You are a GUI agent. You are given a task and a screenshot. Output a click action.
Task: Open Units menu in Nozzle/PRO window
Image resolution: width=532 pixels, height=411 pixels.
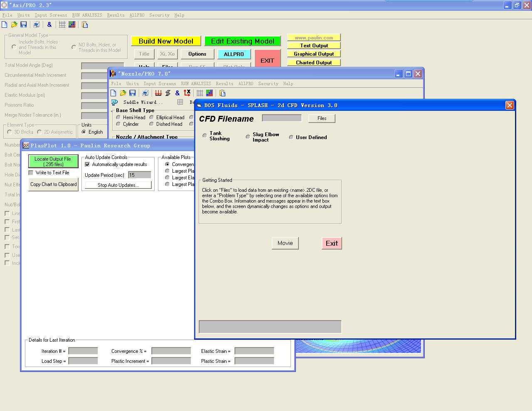[133, 83]
